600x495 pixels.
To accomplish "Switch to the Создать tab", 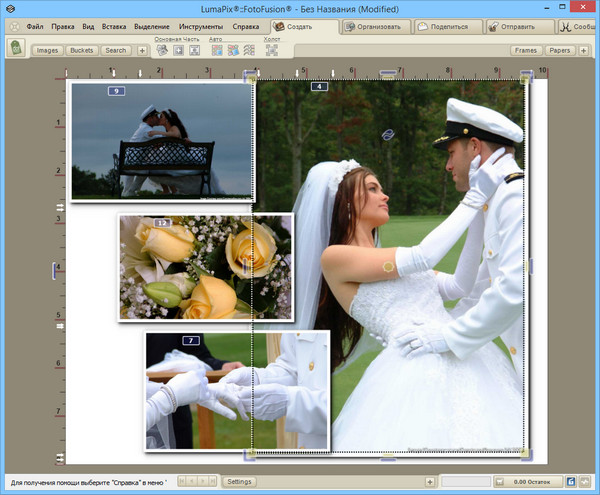I will click(305, 27).
